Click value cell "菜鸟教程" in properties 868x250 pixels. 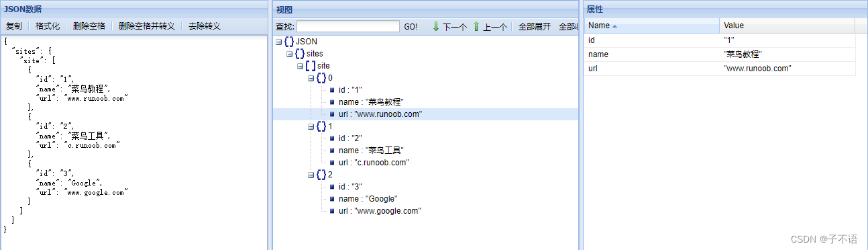(x=788, y=54)
